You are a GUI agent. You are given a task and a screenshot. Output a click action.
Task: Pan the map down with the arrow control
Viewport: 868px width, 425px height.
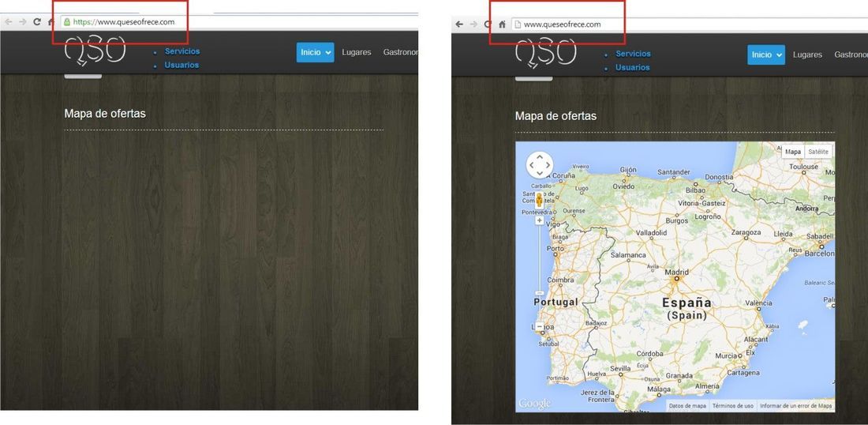pos(540,173)
